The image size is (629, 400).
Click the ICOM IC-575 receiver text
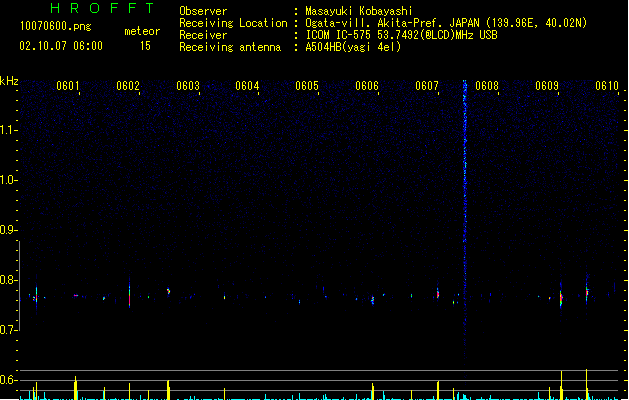pyautogui.click(x=401, y=35)
